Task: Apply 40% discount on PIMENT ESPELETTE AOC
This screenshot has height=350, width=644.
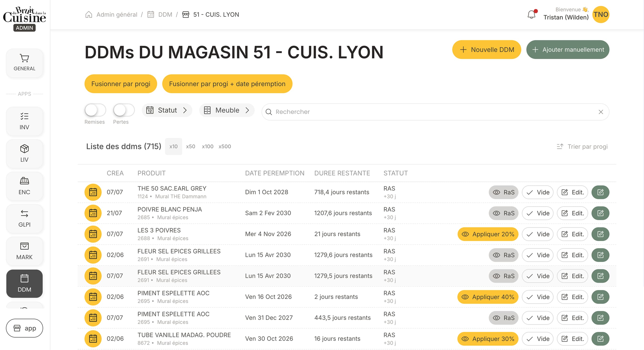Action: tap(488, 297)
